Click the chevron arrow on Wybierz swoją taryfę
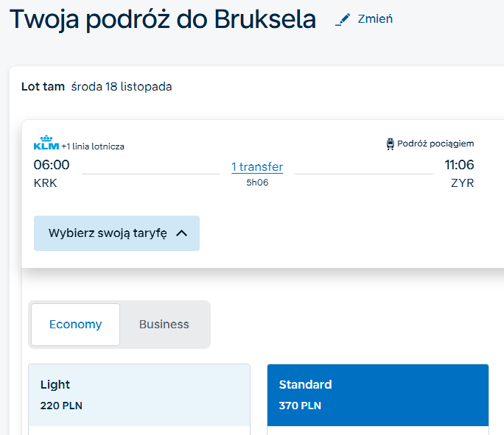 point(181,233)
